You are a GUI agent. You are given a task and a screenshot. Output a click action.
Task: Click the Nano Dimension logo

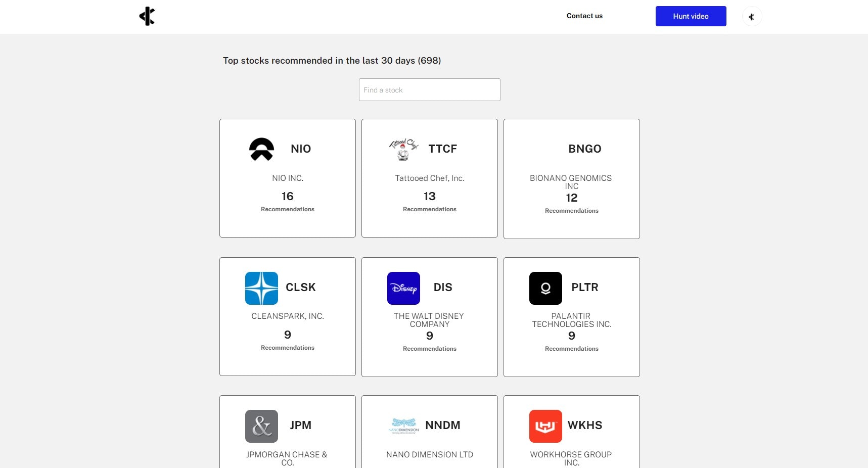(403, 426)
